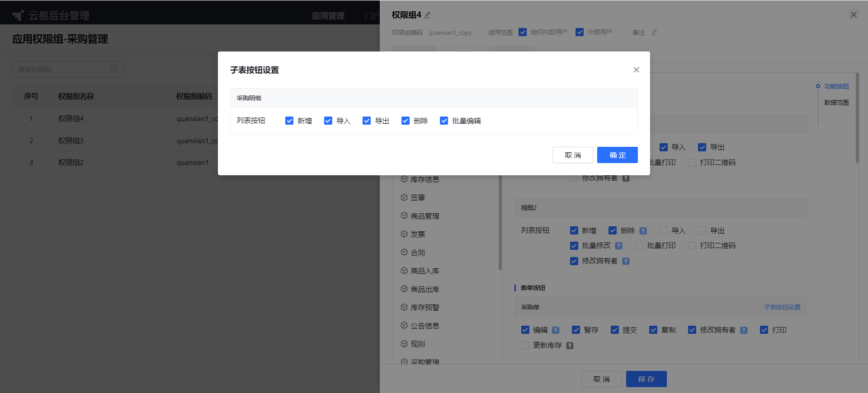Viewport: 868px width, 393px height.
Task: Click the cube icon beside 商品出库
Action: (x=404, y=289)
